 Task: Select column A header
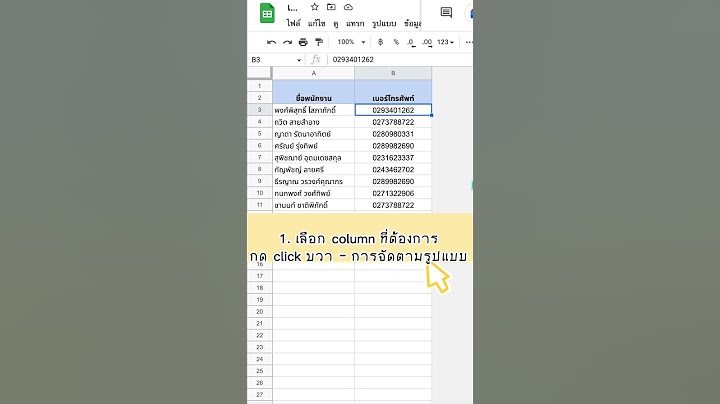pos(314,73)
